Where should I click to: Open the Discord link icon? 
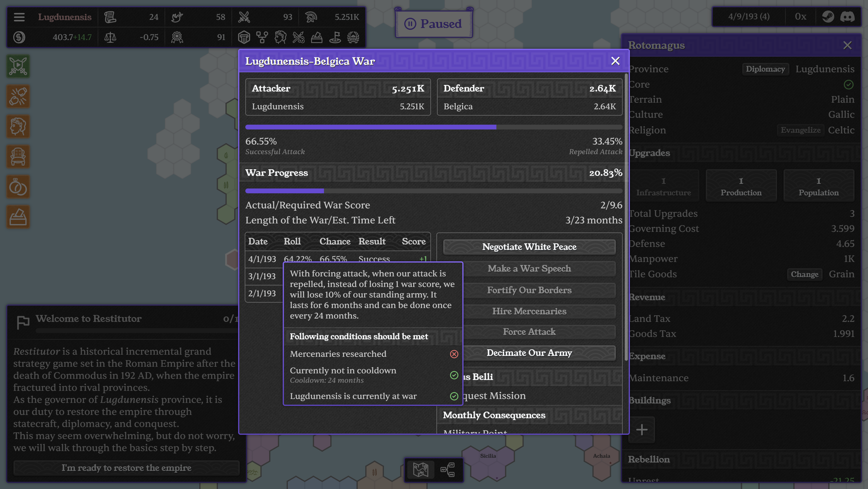pyautogui.click(x=847, y=17)
